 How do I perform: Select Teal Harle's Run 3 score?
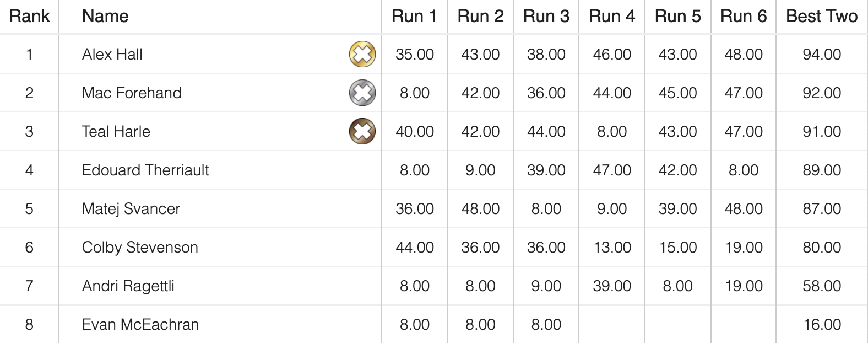click(546, 131)
